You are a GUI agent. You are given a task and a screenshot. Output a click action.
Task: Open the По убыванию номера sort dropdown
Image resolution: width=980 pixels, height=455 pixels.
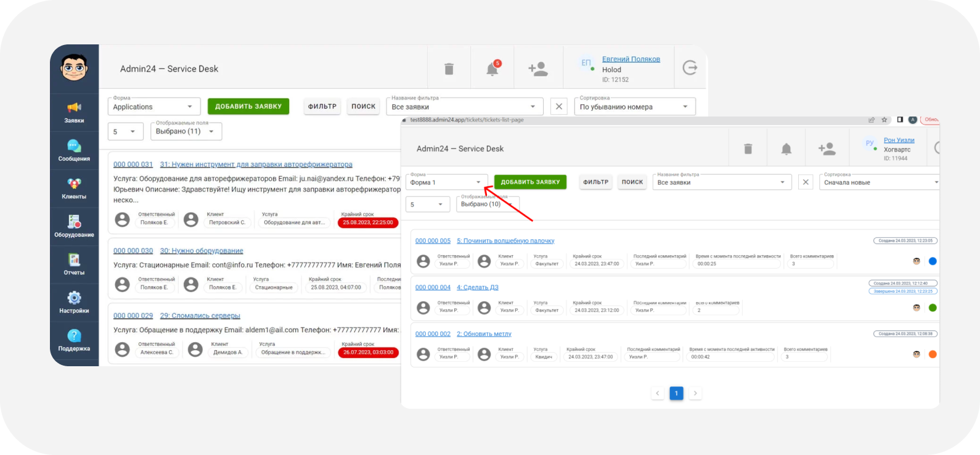(x=635, y=107)
